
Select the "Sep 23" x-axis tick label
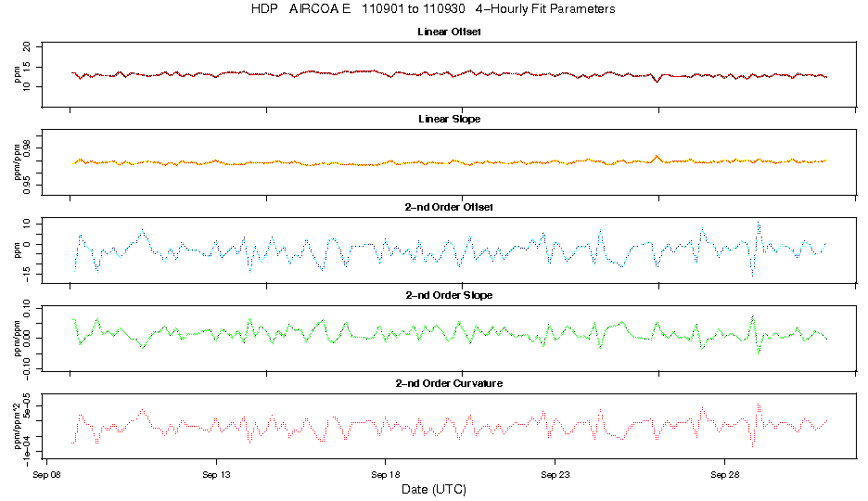pyautogui.click(x=555, y=473)
